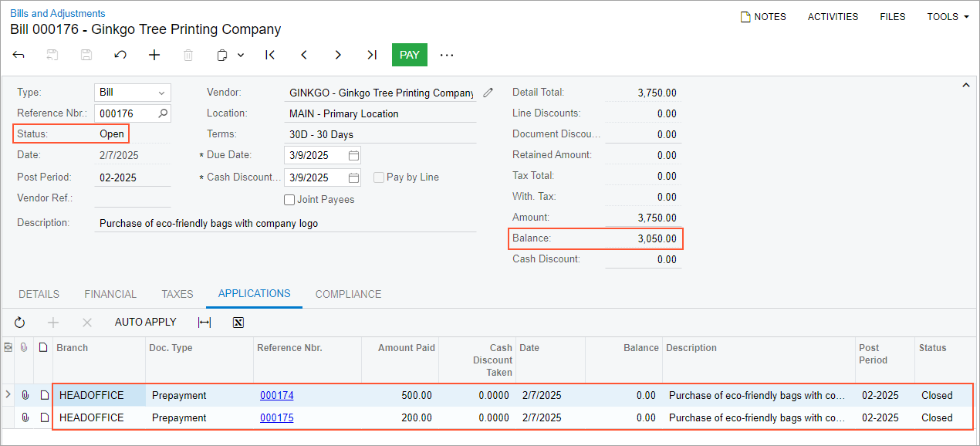Add a new bill record
The width and height of the screenshot is (980, 446).
click(x=154, y=55)
